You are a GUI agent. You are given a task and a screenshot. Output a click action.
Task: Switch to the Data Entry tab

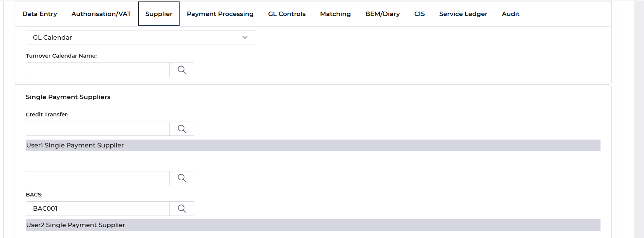click(x=40, y=14)
